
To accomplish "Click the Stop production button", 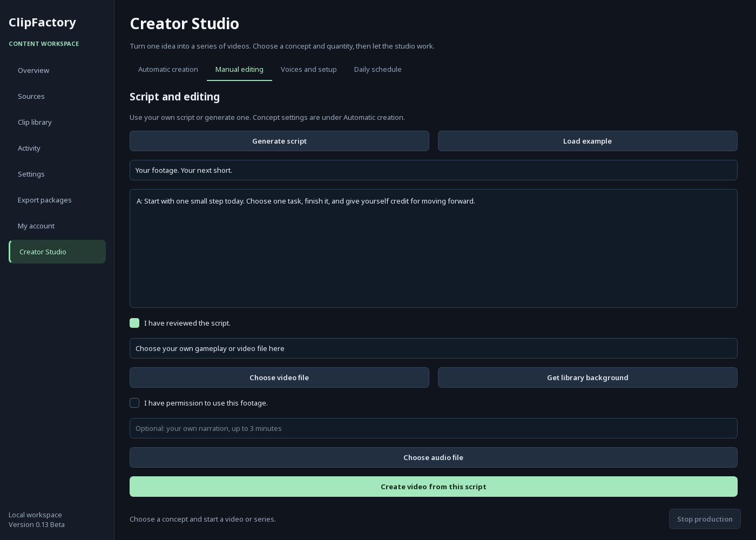I will 705,519.
